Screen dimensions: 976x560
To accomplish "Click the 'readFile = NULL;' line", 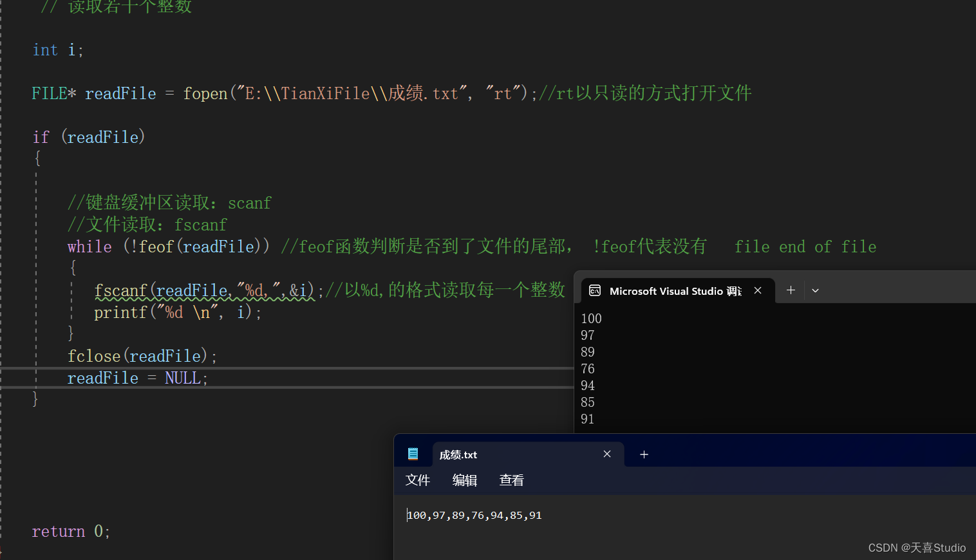I will [138, 378].
